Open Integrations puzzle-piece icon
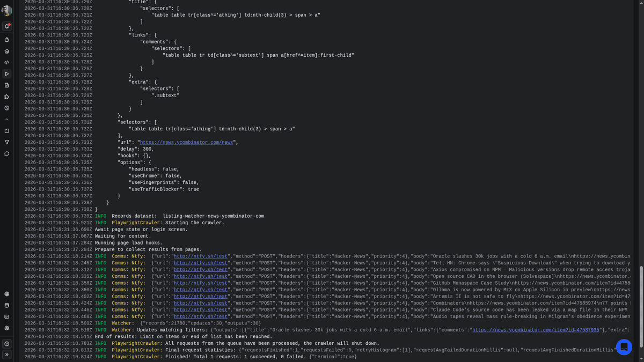Screen dimensions: 644x362 pos(7,97)
